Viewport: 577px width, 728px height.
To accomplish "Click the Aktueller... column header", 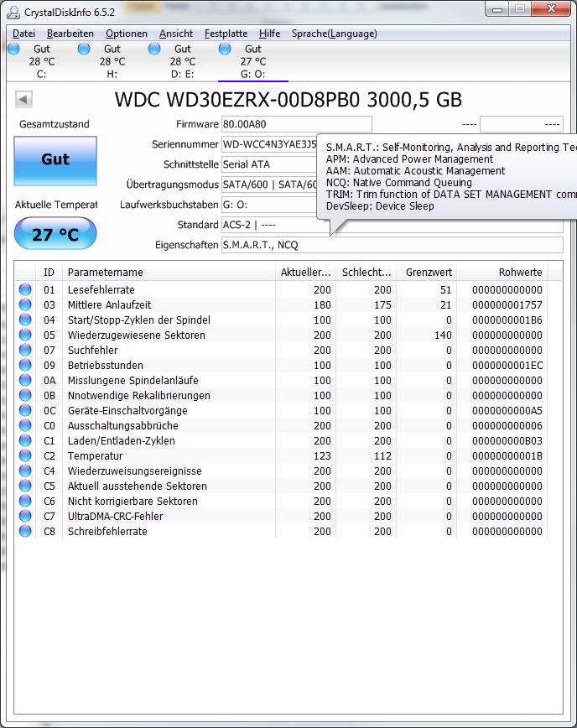I will coord(305,272).
